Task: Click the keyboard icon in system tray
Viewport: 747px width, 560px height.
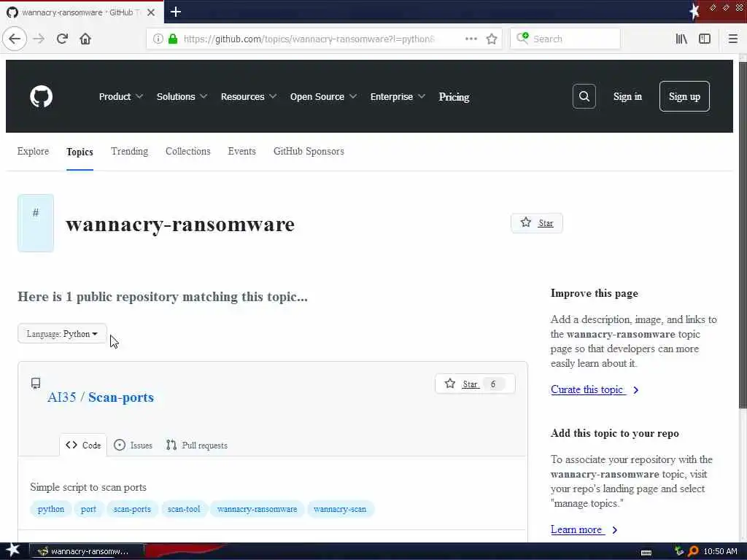Action: (x=646, y=552)
